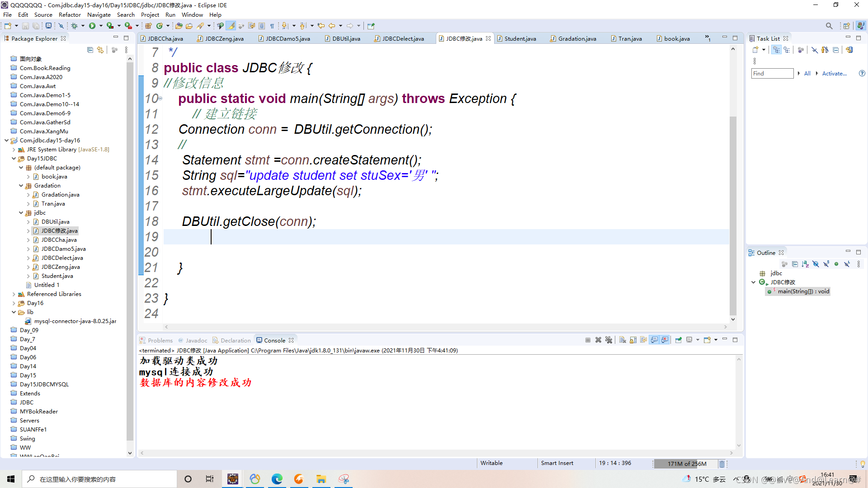Click the green Run button in toolbar
This screenshot has height=488, width=868.
[x=92, y=26]
